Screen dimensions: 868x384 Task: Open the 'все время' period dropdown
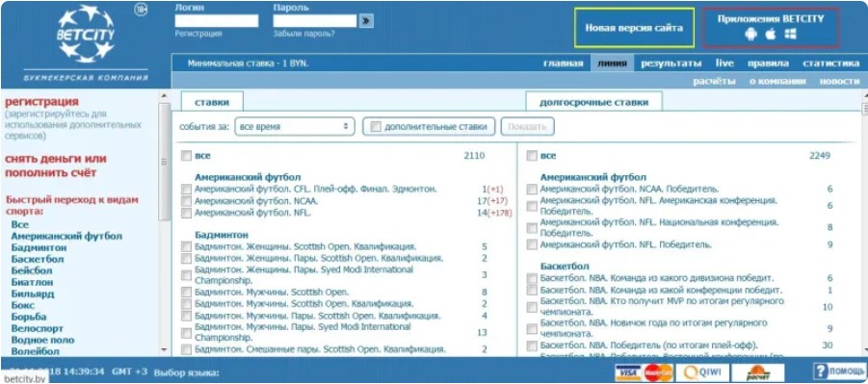(x=295, y=127)
